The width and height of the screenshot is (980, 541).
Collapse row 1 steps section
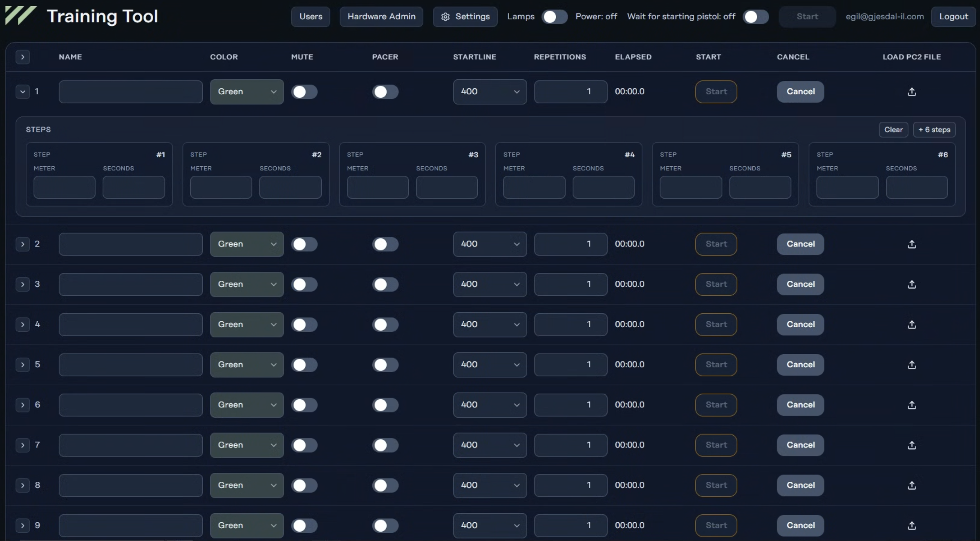(x=23, y=92)
